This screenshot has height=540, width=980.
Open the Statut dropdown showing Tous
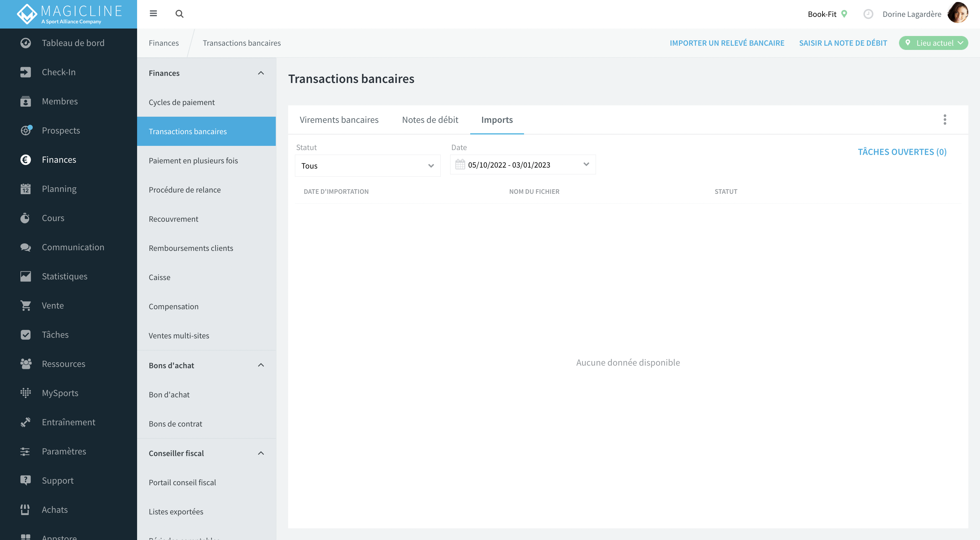coord(367,166)
